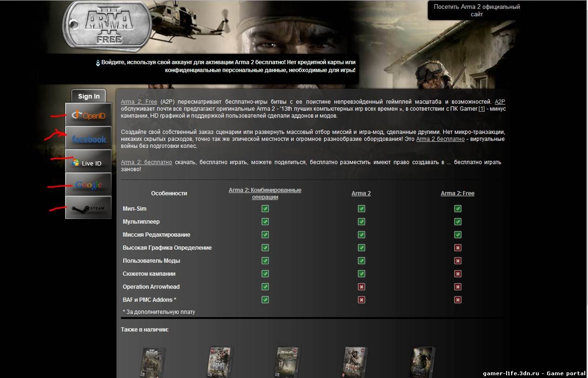Viewport: 588px width, 378px height.
Task: Click BAF и PMC Addons cross in middle Arma 2 column
Action: pos(361,300)
